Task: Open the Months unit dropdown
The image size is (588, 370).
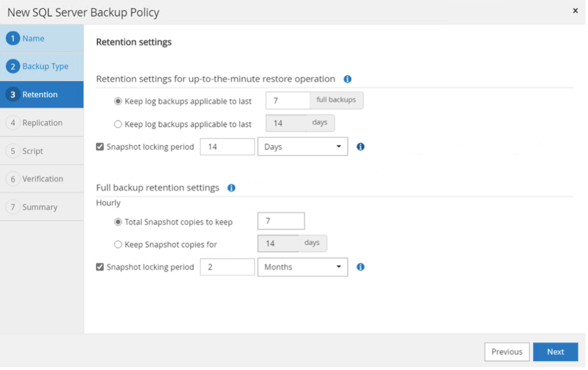Action: pyautogui.click(x=302, y=267)
